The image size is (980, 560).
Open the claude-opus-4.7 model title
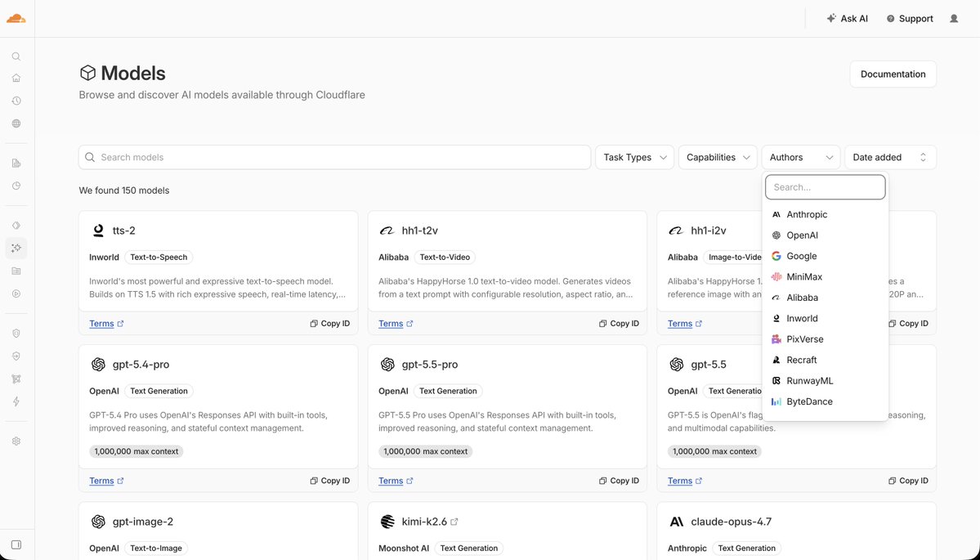pyautogui.click(x=732, y=522)
